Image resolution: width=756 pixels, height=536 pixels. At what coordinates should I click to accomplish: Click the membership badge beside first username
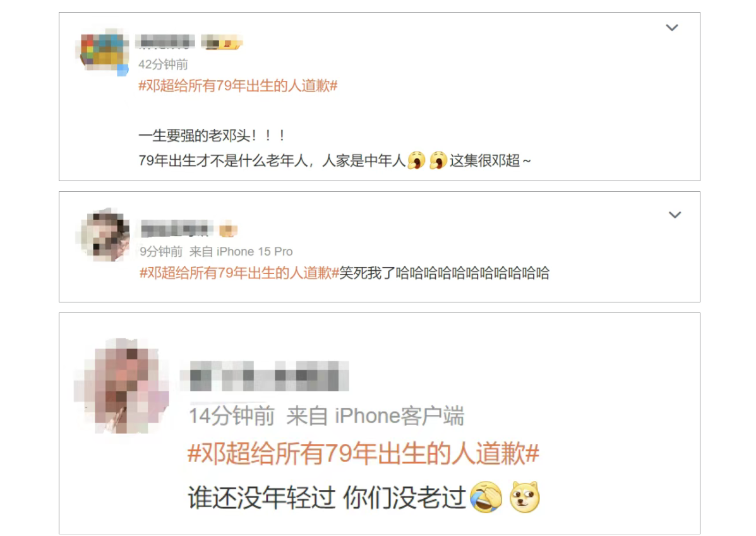(221, 42)
